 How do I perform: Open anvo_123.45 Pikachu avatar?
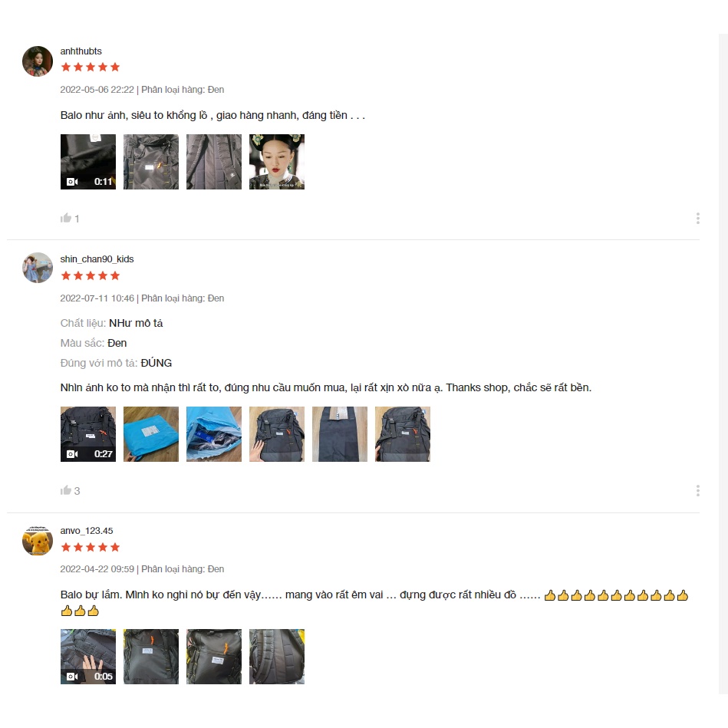38,540
